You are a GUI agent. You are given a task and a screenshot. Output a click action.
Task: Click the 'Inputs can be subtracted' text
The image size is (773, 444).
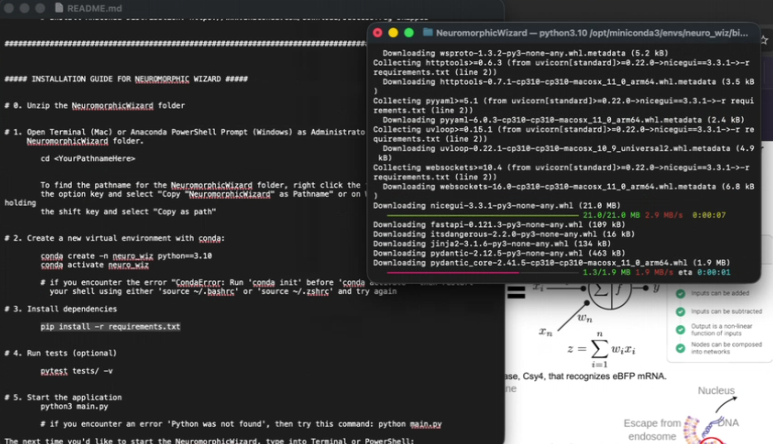tap(726, 311)
